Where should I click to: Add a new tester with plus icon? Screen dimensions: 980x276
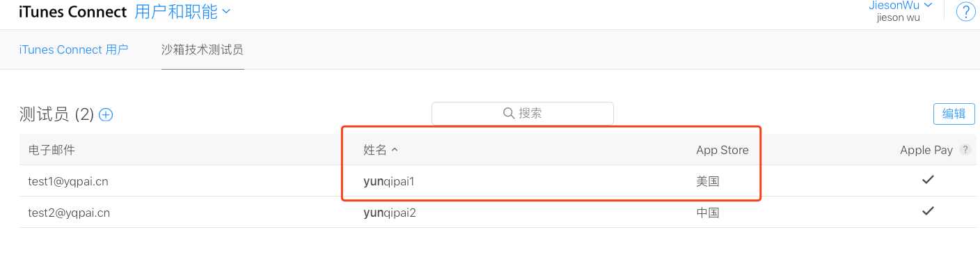click(x=106, y=114)
